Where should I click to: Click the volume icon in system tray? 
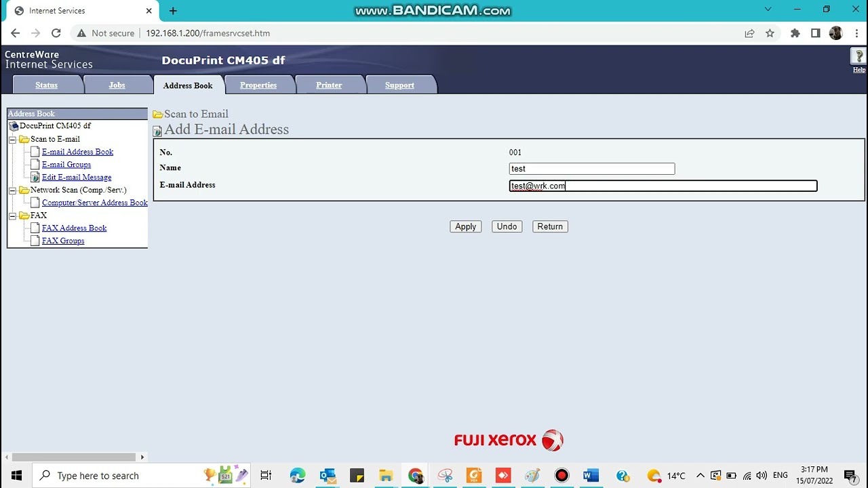(x=762, y=476)
